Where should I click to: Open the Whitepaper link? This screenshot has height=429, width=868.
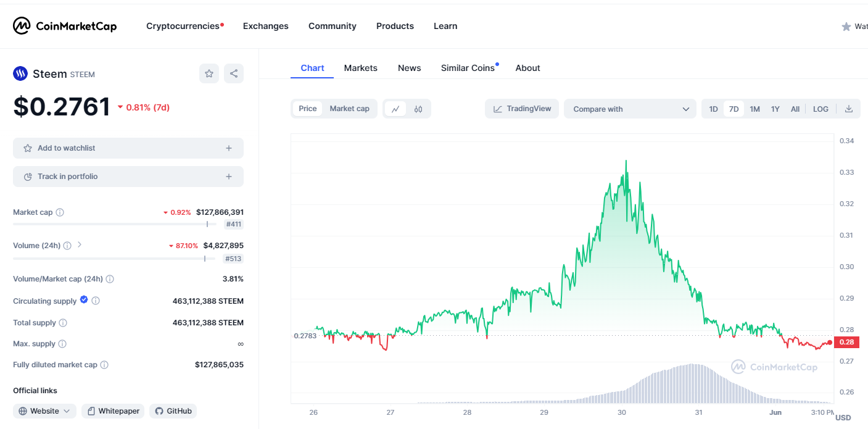coord(114,411)
